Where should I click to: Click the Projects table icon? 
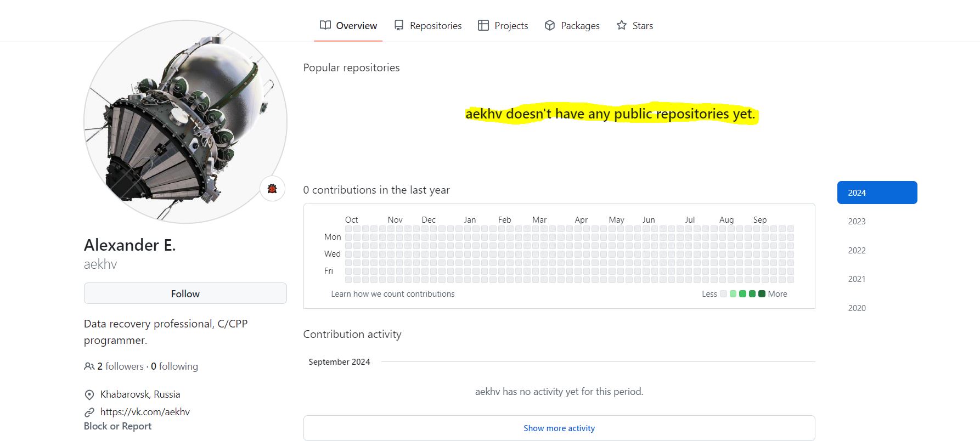click(x=483, y=25)
